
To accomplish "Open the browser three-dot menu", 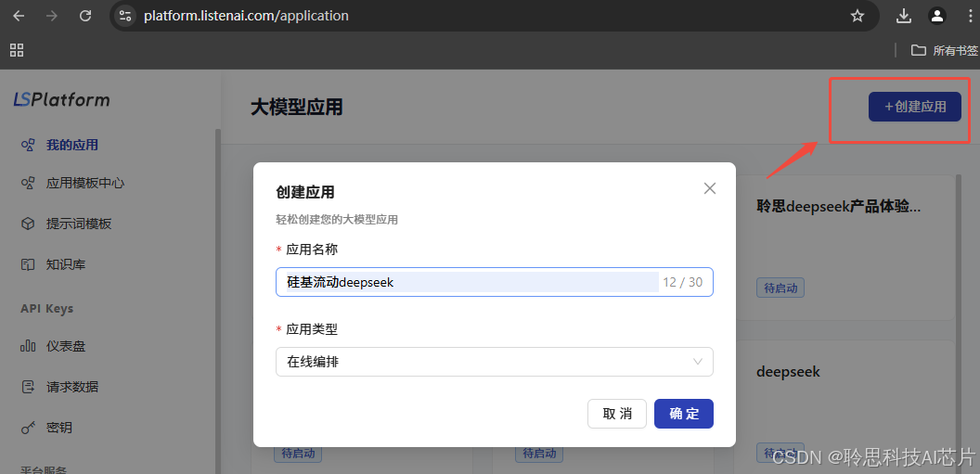I will [970, 17].
